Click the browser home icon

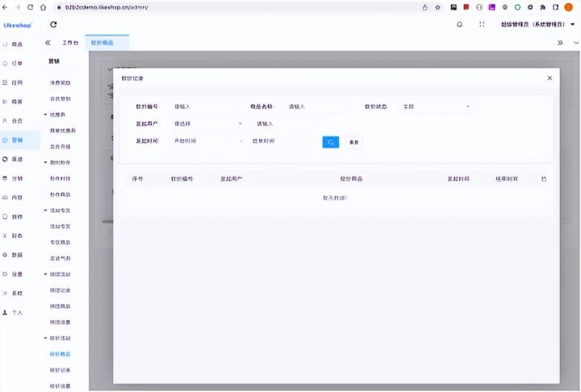tap(44, 7)
